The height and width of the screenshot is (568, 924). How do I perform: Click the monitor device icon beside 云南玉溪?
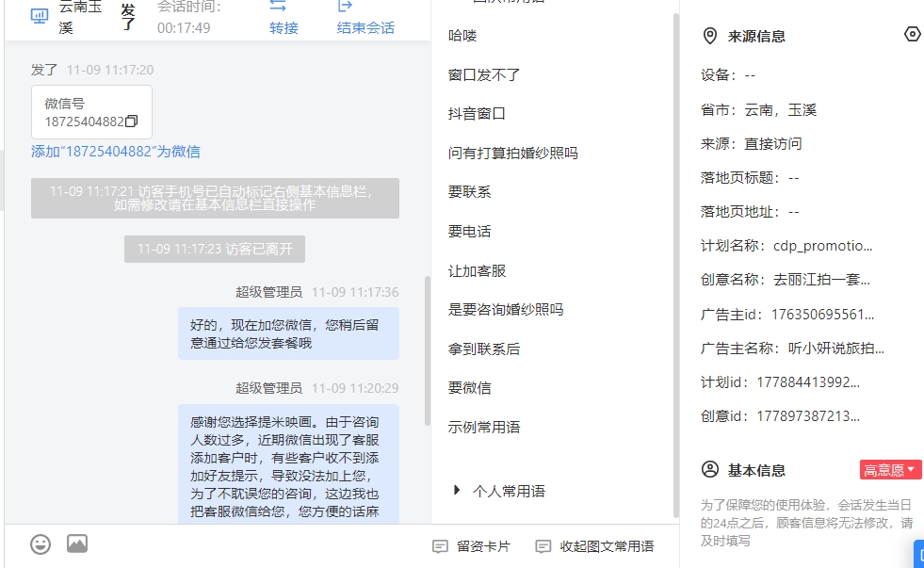[x=40, y=16]
